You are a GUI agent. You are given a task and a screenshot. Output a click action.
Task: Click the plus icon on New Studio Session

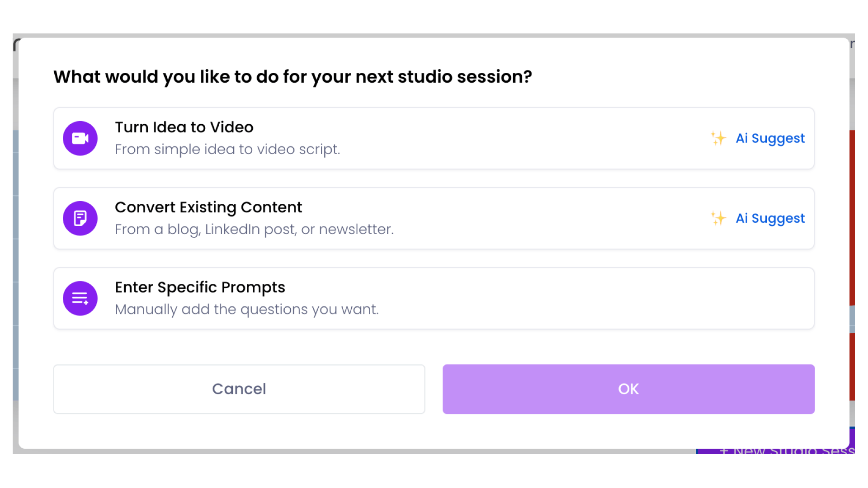click(724, 451)
